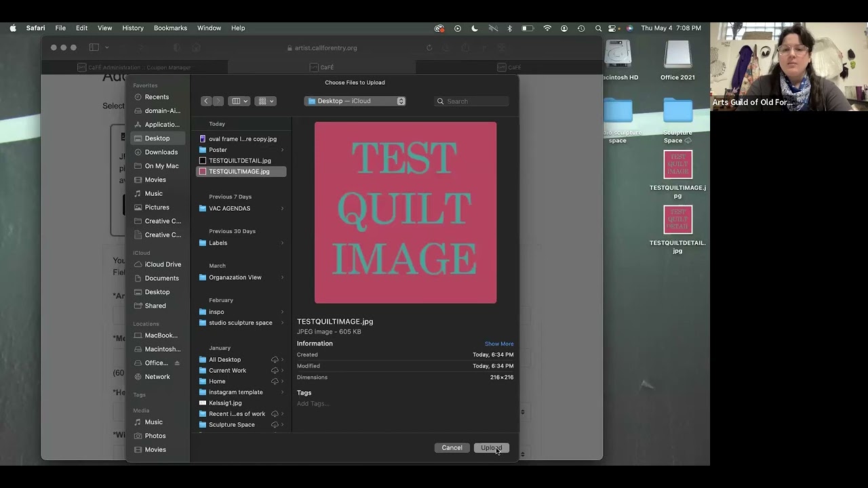Open studio sculpture space folder in list

pos(241,323)
